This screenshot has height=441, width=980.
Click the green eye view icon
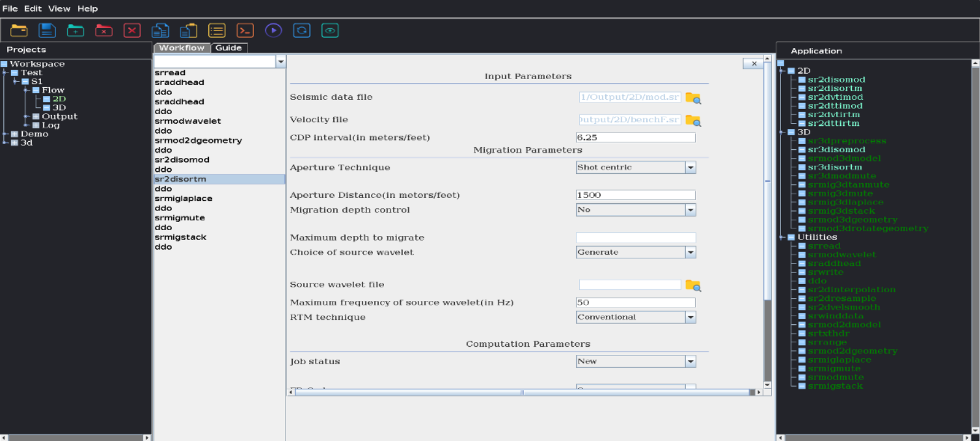click(330, 30)
